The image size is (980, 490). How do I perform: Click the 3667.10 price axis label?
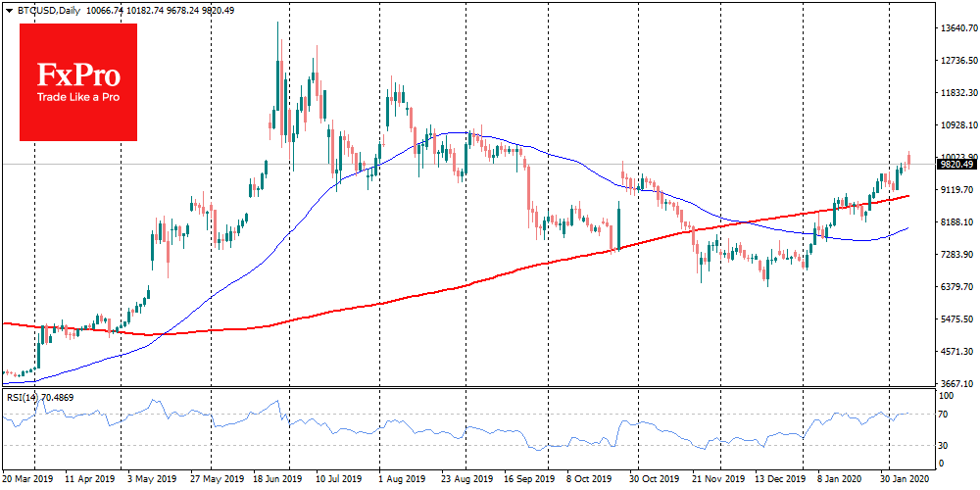pos(957,383)
